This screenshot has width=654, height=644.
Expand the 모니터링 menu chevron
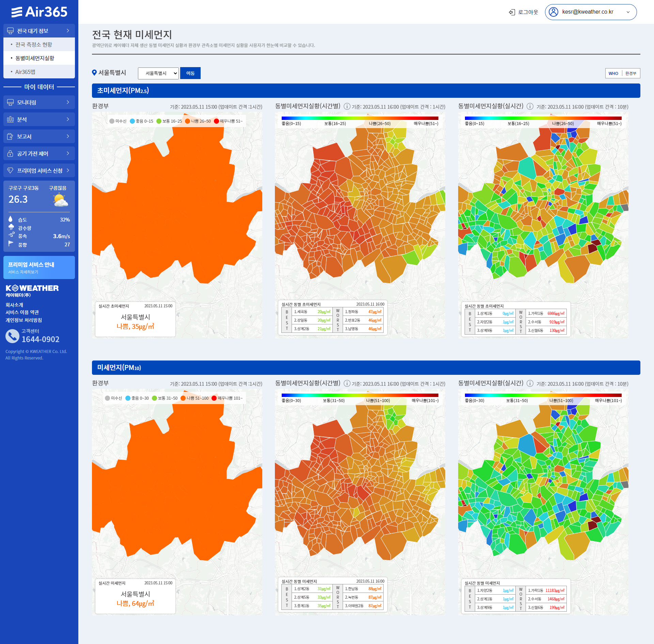(68, 102)
